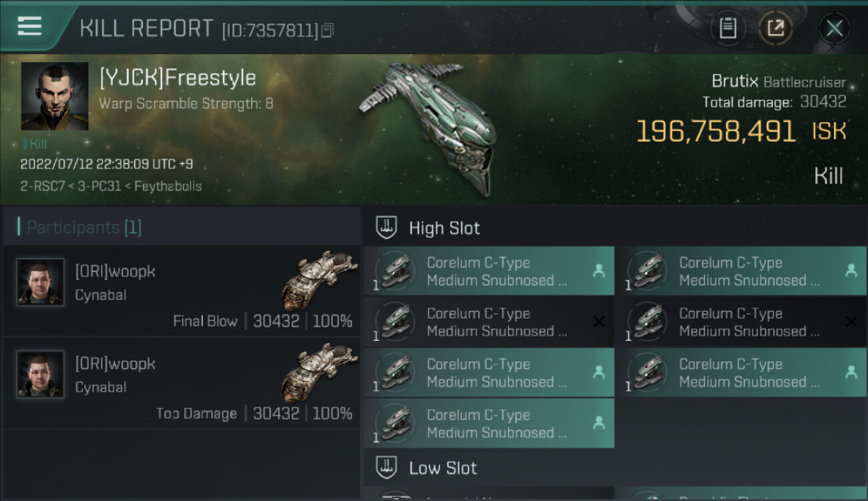View the YJCK Freestyle pilot portrait
Viewport: 868px width, 501px height.
click(55, 96)
